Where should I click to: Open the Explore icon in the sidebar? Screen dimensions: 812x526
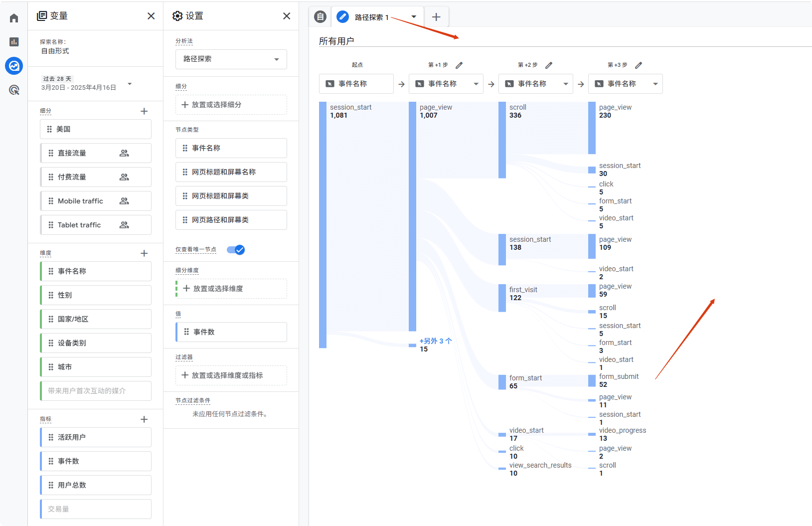(x=14, y=66)
